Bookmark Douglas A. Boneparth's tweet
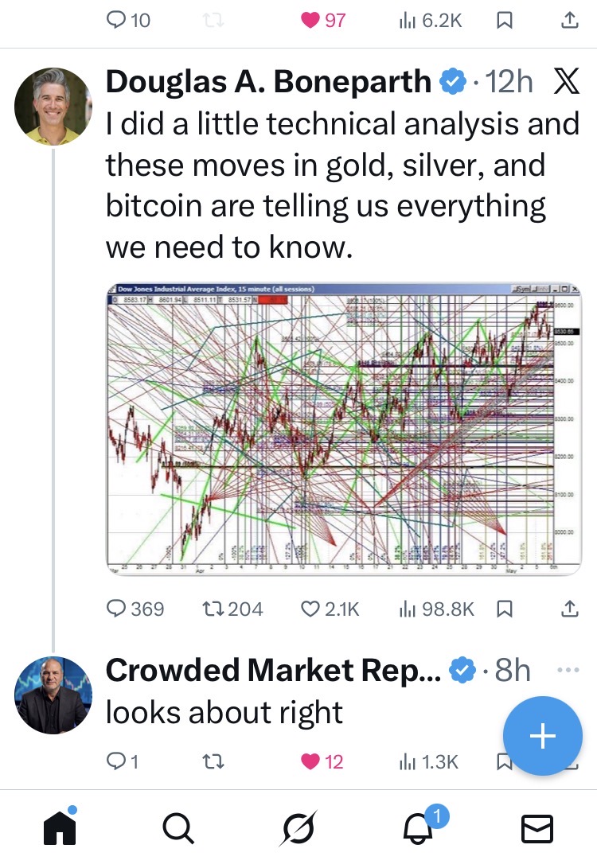Screen dimensions: 597x868 click(504, 609)
